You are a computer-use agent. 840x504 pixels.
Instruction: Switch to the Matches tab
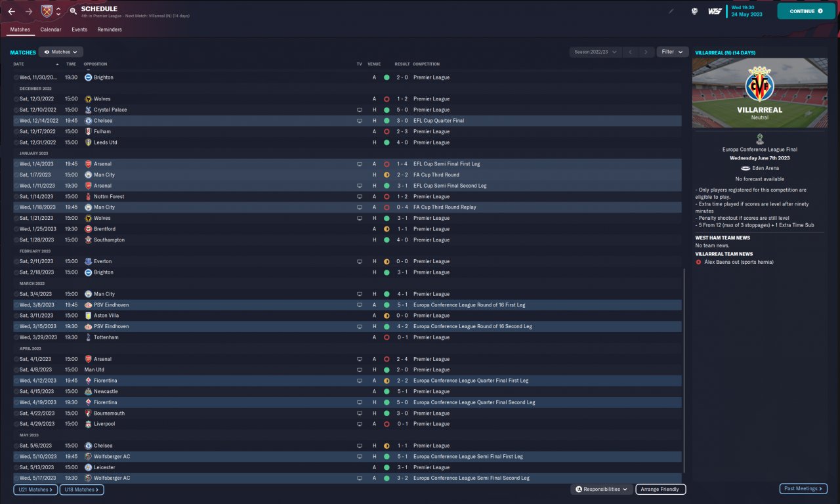[x=20, y=30]
